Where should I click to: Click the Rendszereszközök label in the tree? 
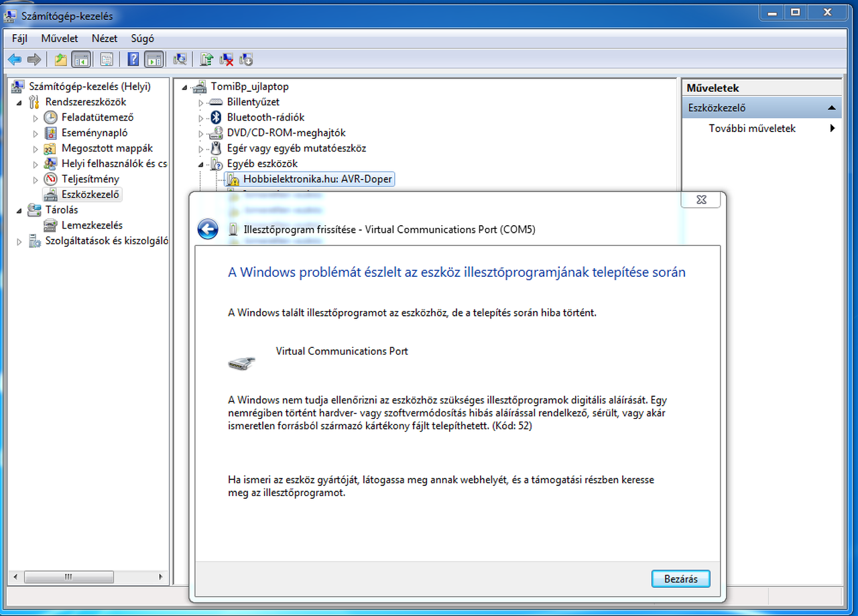[86, 102]
